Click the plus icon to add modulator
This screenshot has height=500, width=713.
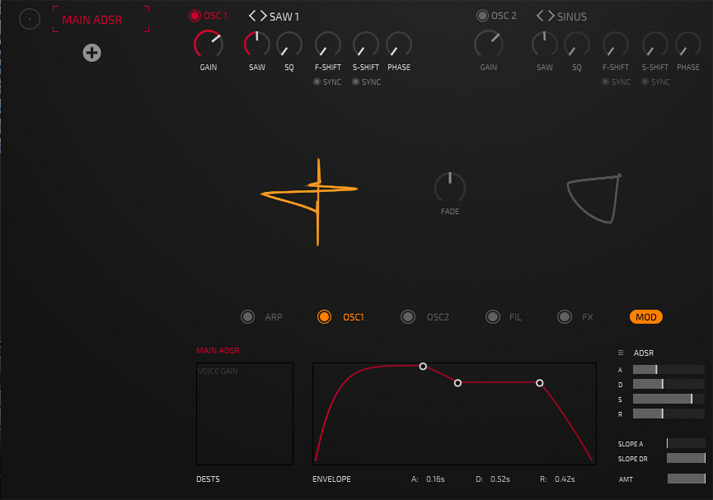[91, 53]
